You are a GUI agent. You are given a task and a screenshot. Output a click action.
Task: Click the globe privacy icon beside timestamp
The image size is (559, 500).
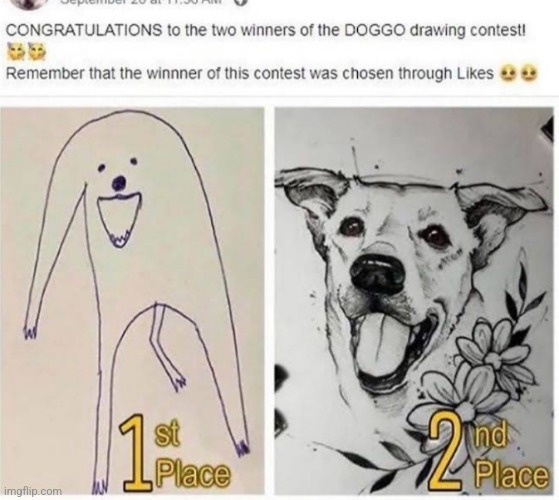(242, 2)
